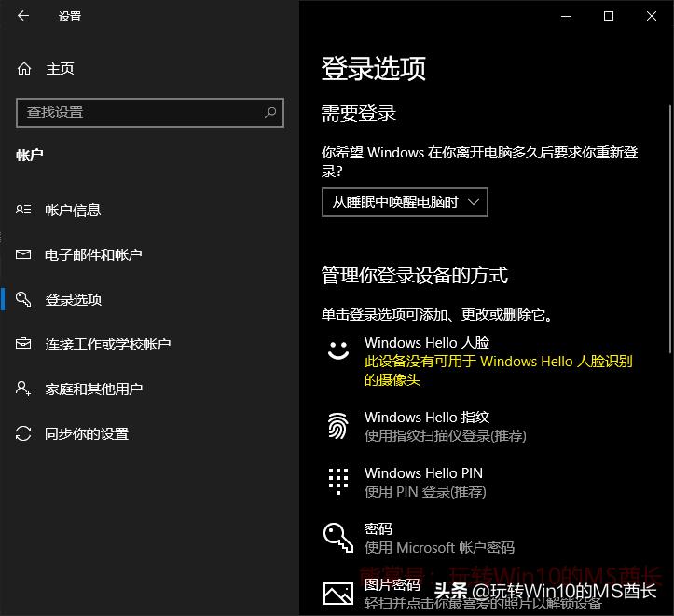The image size is (674, 616).
Task: Click the briefcase icon for 连接工作或学校帐户
Action: tap(23, 344)
